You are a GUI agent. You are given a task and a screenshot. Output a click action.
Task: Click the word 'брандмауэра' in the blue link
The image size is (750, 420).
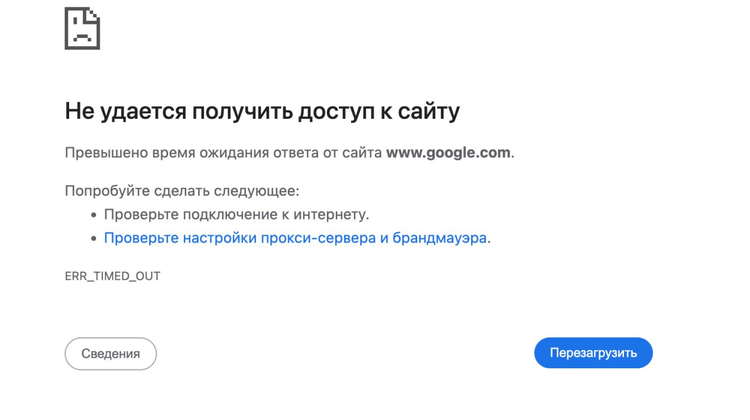coord(440,238)
